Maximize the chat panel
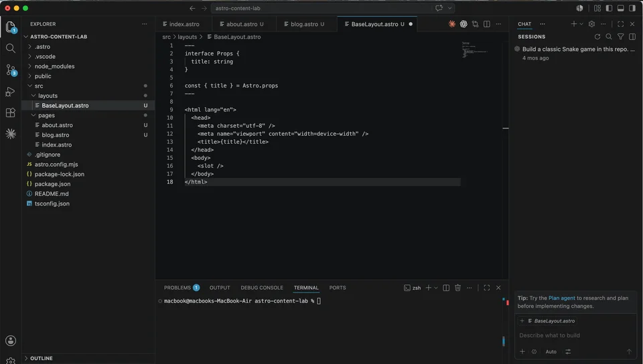This screenshot has height=364, width=643. point(620,24)
